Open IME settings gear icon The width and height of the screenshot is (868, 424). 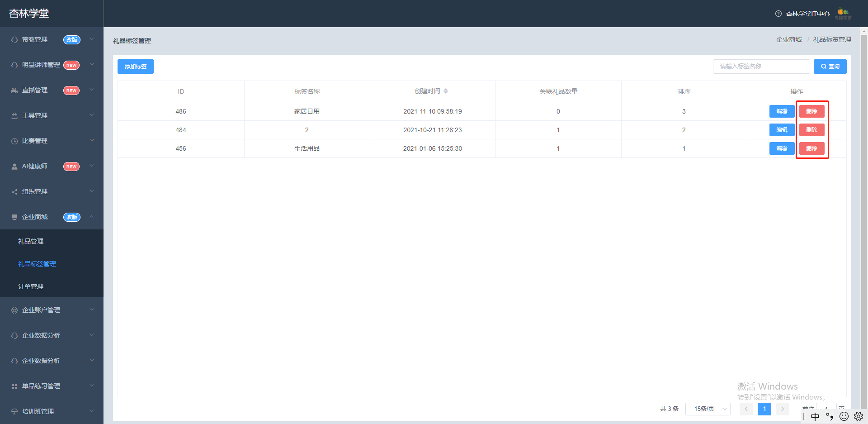coord(859,416)
